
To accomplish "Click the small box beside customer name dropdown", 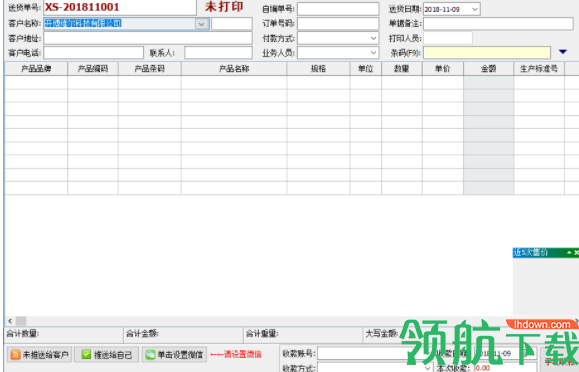I will [232, 24].
